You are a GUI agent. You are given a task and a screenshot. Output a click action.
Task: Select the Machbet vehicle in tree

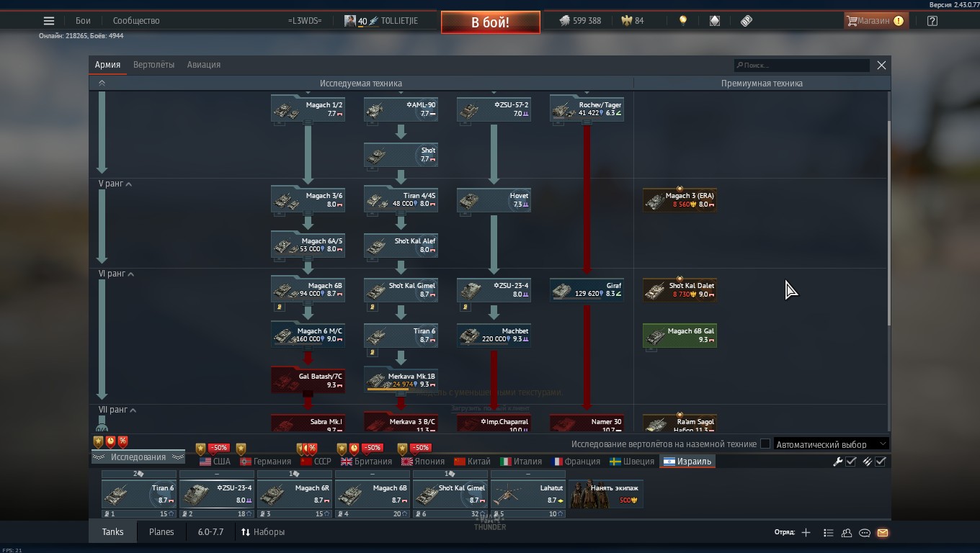[494, 336]
